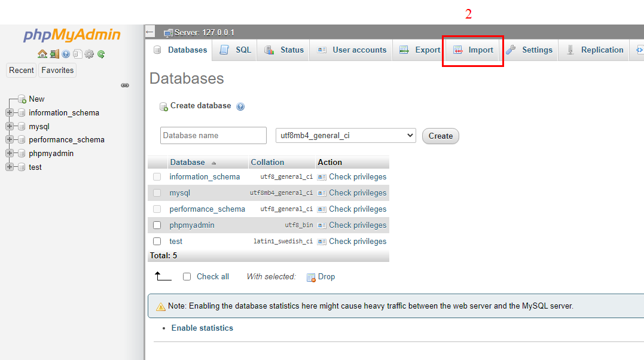Open the utf8mb4_general_ci collation dropdown
Image resolution: width=644 pixels, height=360 pixels.
click(346, 136)
